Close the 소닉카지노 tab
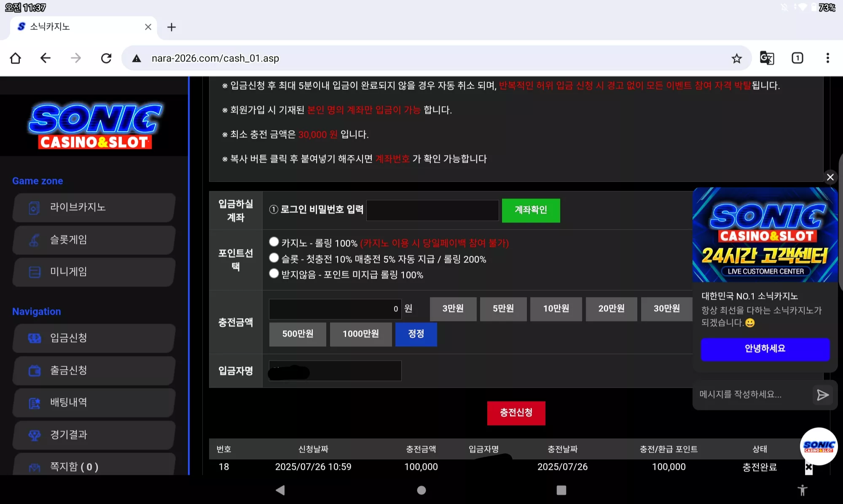Image resolution: width=843 pixels, height=504 pixels. 148,27
